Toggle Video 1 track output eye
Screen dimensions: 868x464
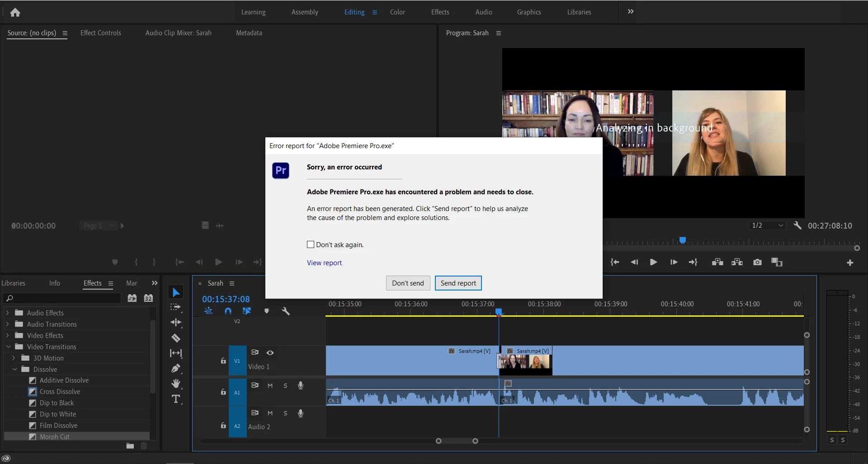[x=270, y=352]
